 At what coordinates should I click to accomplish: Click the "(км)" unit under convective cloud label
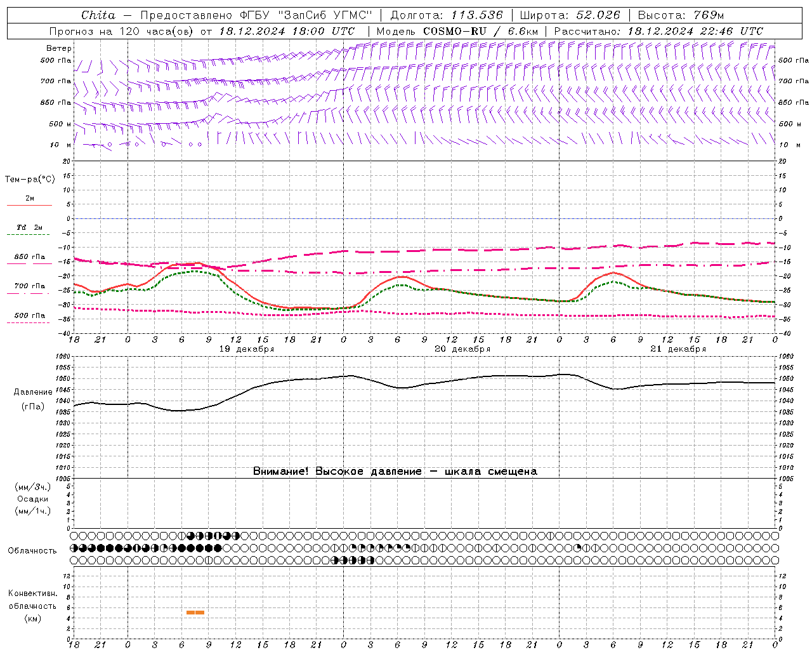click(x=32, y=619)
